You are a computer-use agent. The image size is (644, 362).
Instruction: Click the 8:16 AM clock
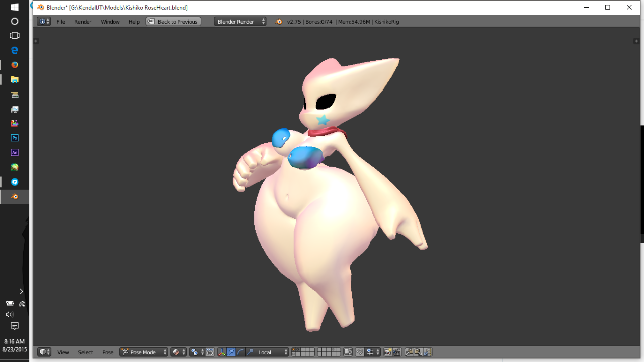point(15,341)
